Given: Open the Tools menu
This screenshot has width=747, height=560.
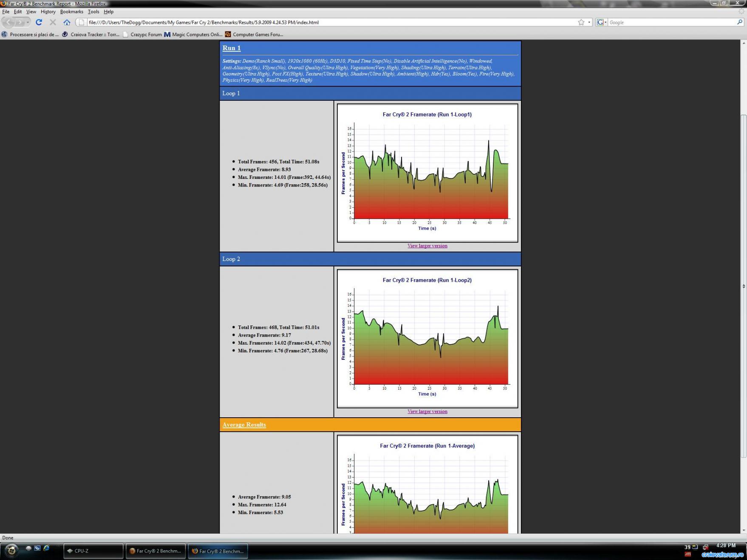Looking at the screenshot, I should point(93,11).
